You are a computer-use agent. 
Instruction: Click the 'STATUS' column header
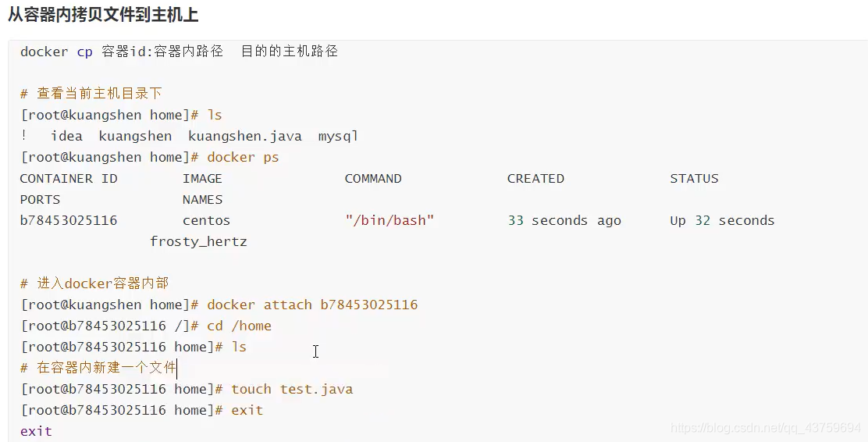pyautogui.click(x=694, y=178)
